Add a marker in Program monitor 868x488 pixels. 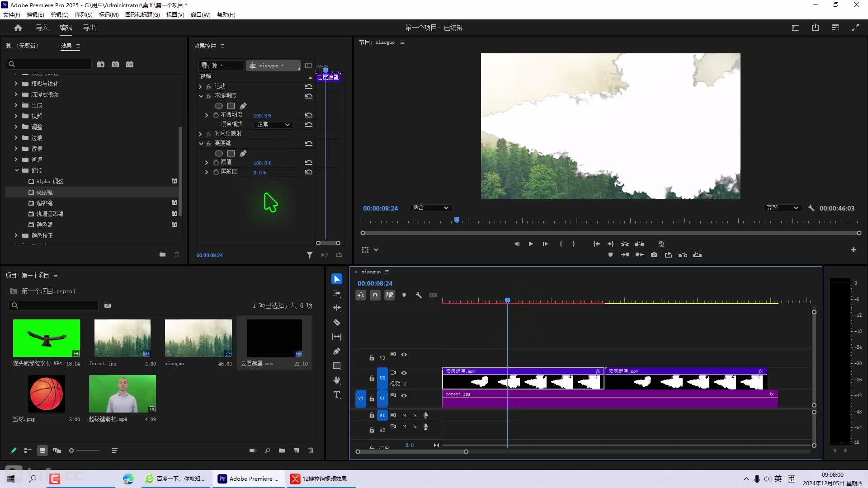click(x=610, y=255)
